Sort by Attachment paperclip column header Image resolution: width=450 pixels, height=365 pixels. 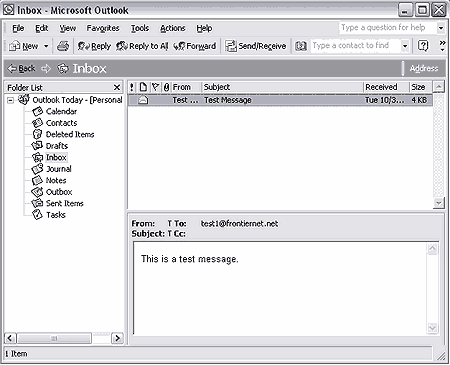pos(166,87)
